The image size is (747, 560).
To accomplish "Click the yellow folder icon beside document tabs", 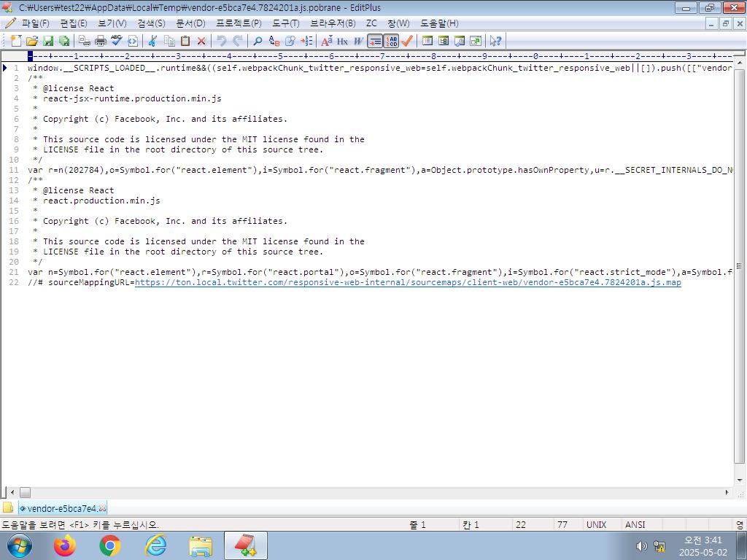I will point(7,507).
